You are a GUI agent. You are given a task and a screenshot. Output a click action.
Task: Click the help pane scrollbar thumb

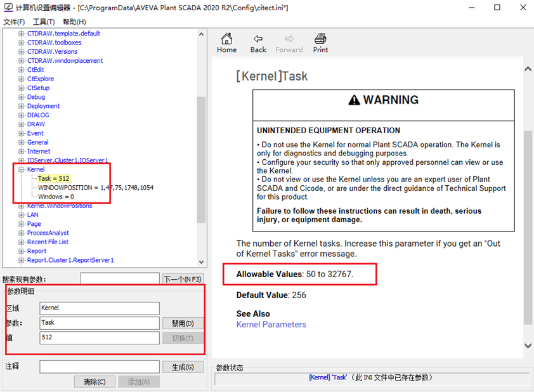coord(528,228)
